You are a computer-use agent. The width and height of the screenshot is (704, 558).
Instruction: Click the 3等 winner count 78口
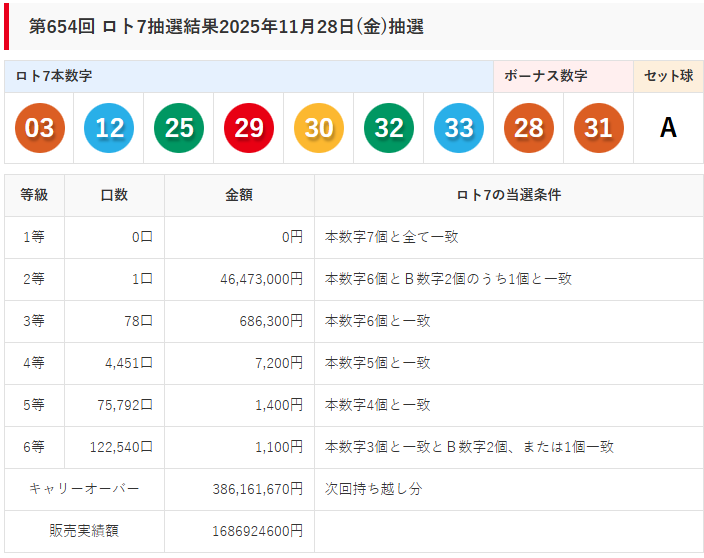click(138, 321)
